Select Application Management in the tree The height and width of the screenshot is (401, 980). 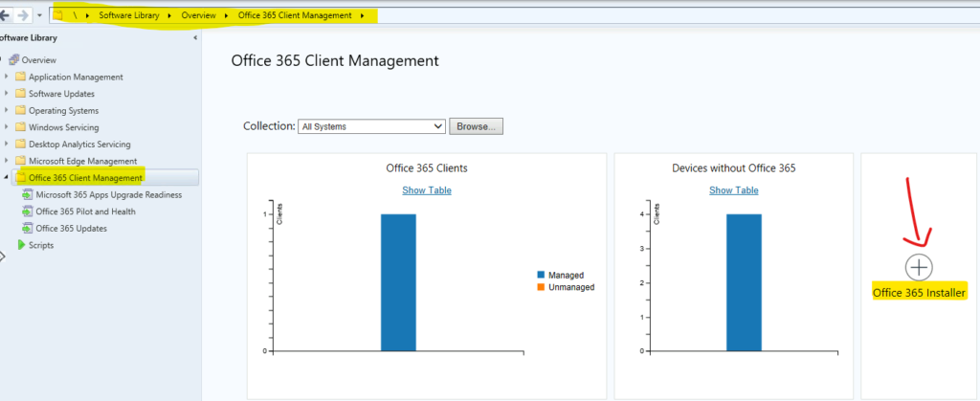pyautogui.click(x=76, y=77)
